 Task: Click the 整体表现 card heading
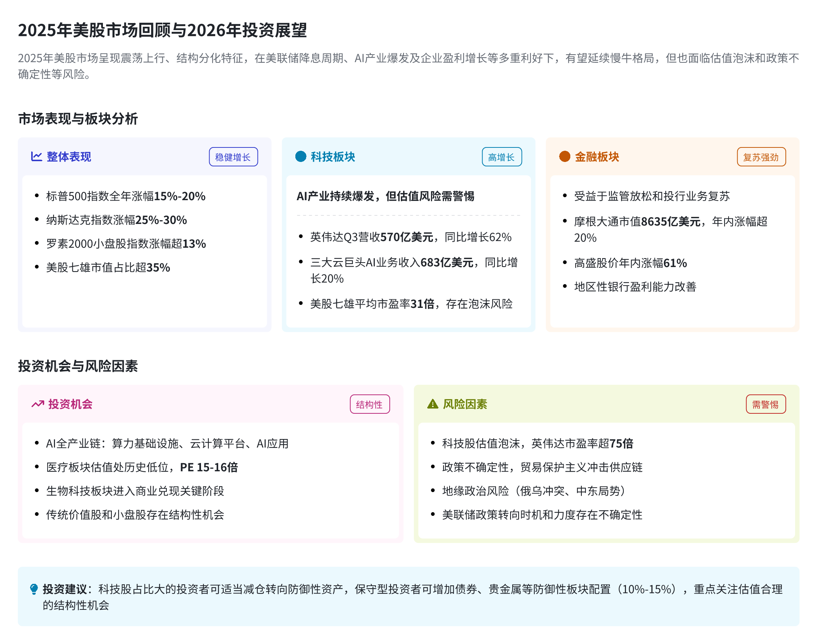tap(69, 156)
